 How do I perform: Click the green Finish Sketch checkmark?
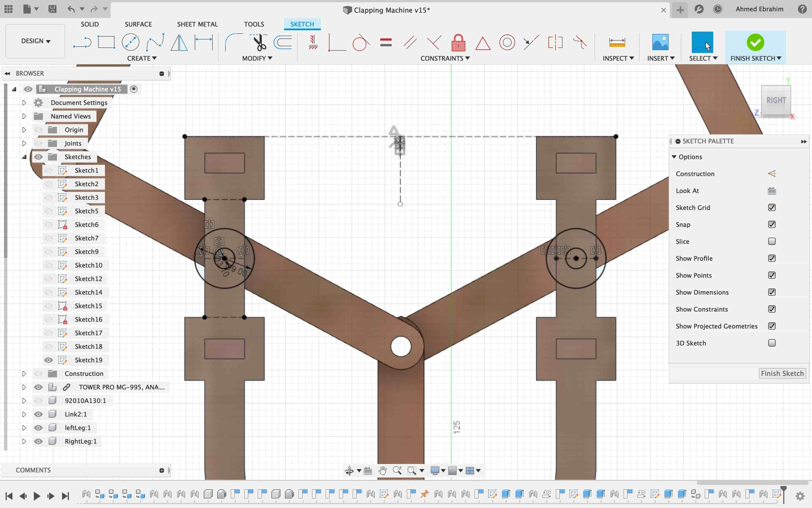click(x=755, y=42)
